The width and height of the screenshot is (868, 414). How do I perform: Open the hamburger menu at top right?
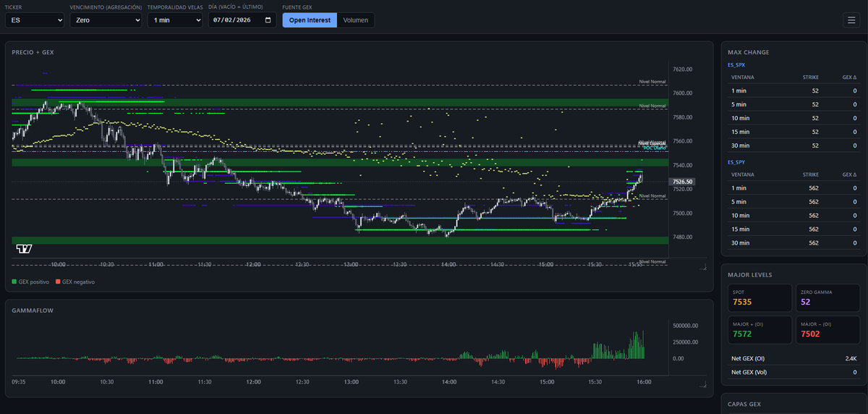[x=850, y=20]
